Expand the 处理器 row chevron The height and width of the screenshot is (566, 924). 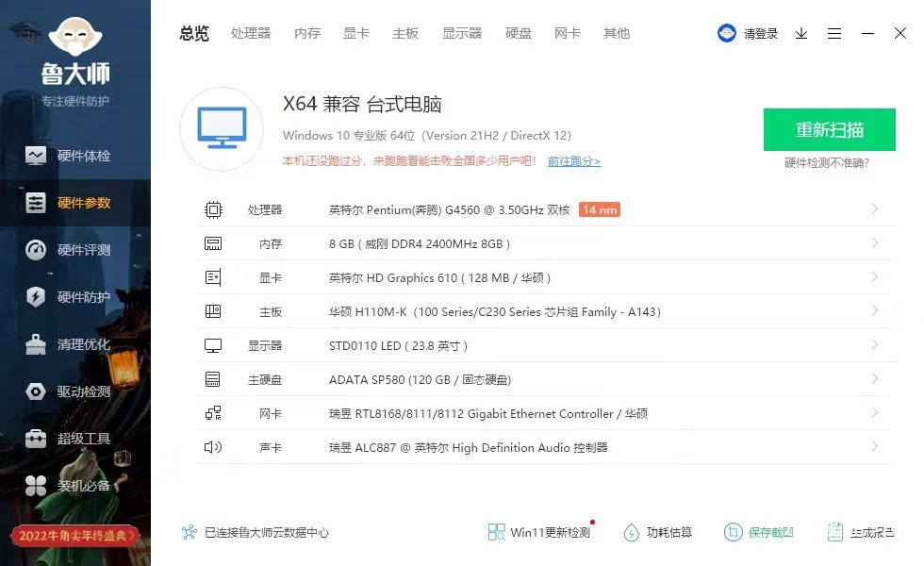[875, 208]
